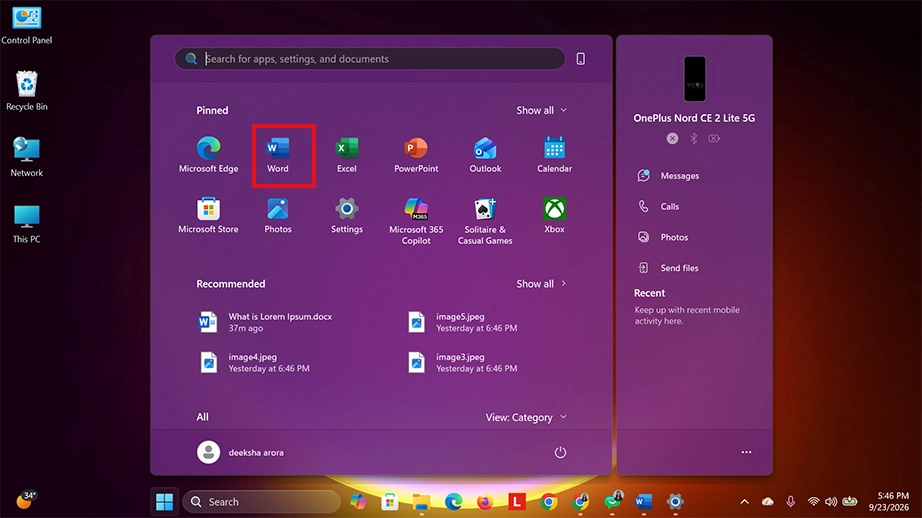Image resolution: width=922 pixels, height=518 pixels.
Task: Open phone Messages
Action: coord(669,176)
